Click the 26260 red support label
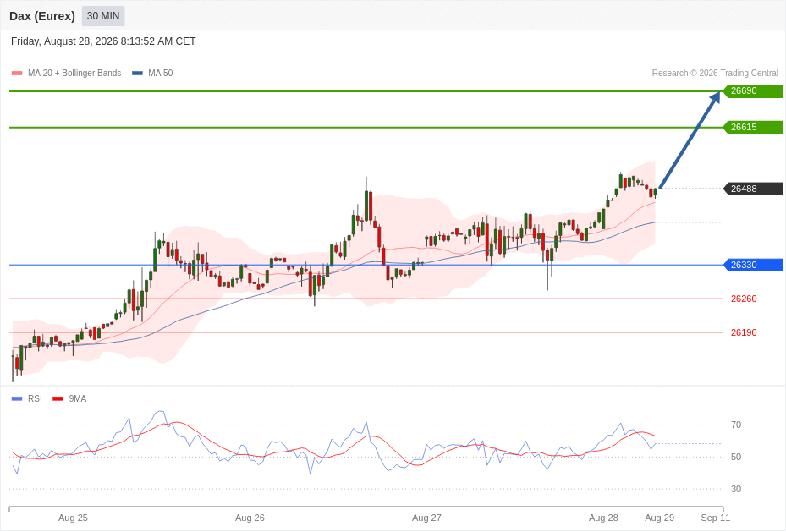This screenshot has width=786, height=532. [744, 299]
